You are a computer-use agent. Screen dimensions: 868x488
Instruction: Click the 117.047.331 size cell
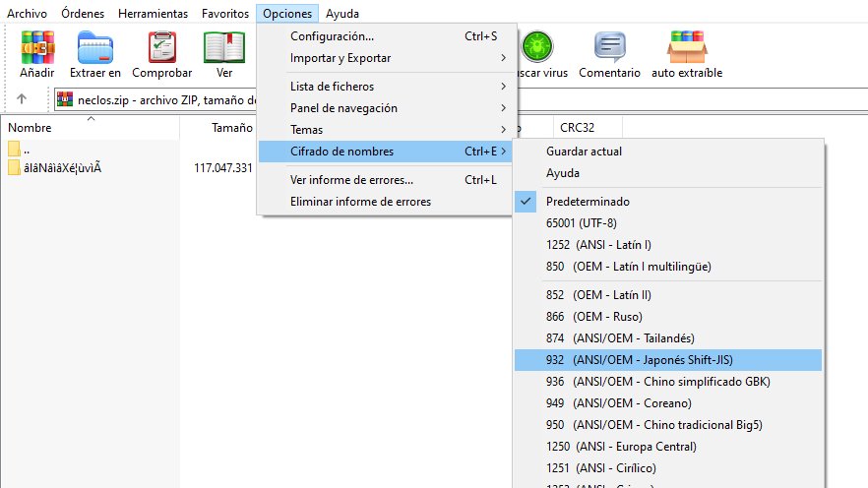[223, 167]
